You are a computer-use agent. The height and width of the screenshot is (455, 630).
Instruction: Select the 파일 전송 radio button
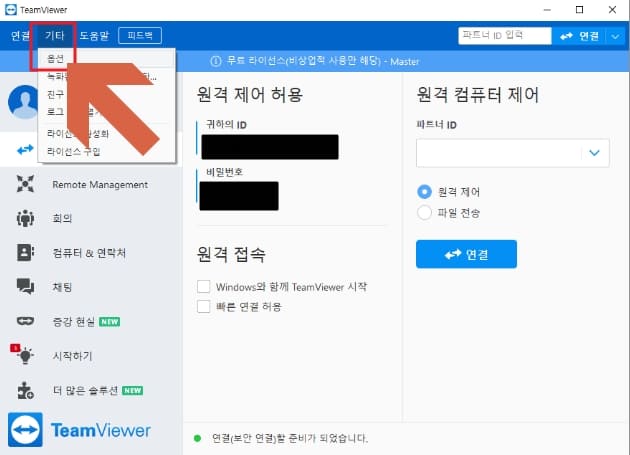tap(424, 213)
